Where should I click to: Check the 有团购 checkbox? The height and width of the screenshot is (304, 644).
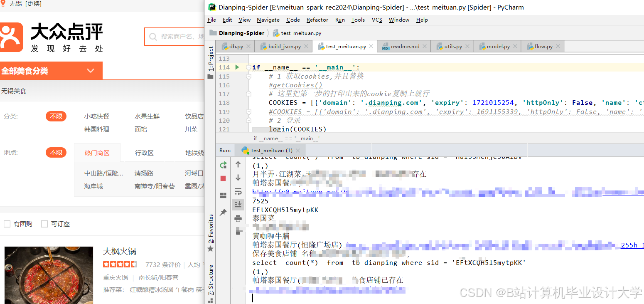click(x=7, y=224)
